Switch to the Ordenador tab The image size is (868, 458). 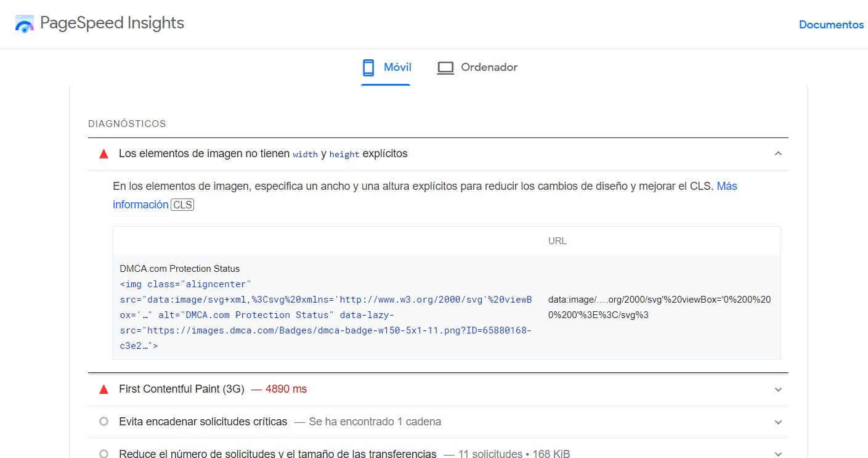coord(477,68)
